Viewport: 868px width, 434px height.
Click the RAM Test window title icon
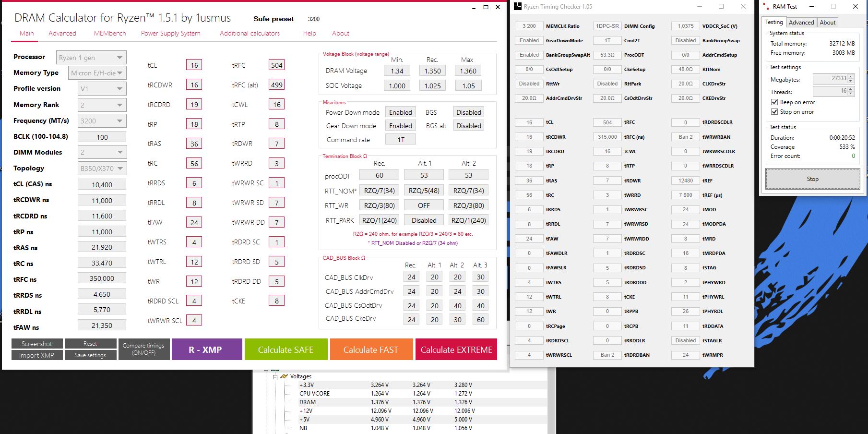[766, 7]
